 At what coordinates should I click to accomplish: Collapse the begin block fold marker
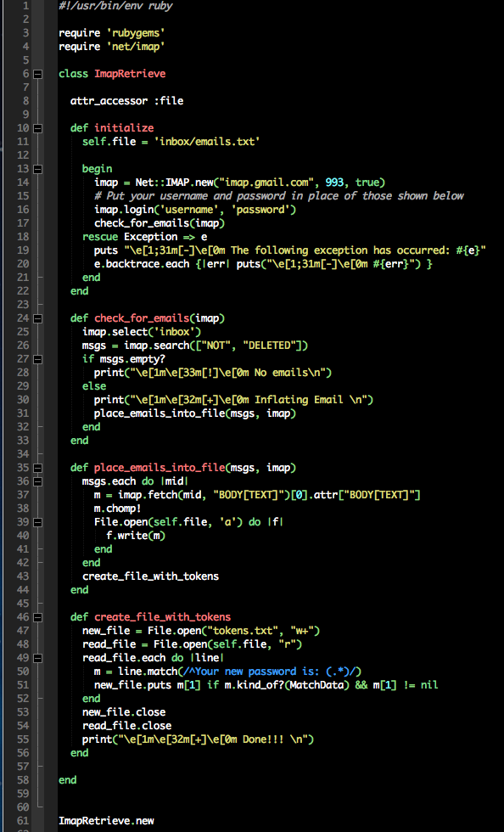pyautogui.click(x=37, y=169)
